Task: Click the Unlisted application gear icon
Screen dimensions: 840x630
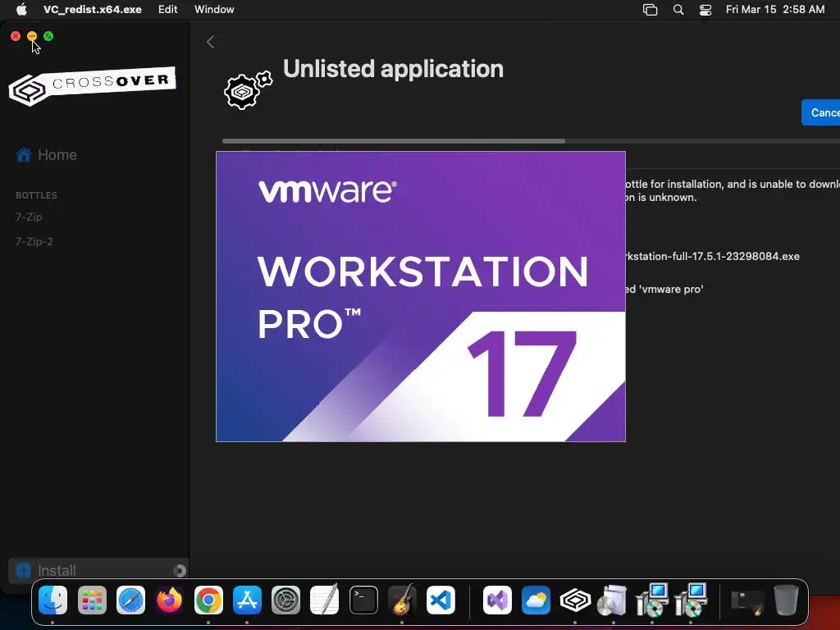Action: pyautogui.click(x=248, y=90)
